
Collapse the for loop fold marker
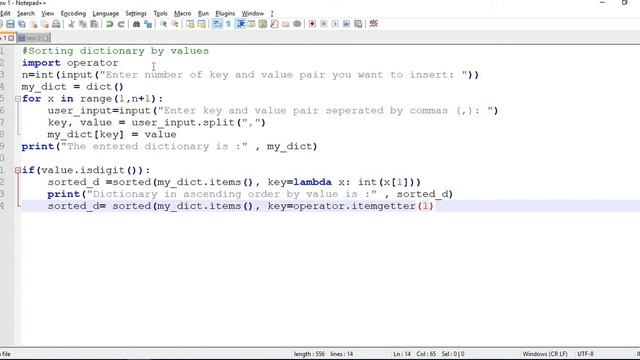pyautogui.click(x=18, y=99)
